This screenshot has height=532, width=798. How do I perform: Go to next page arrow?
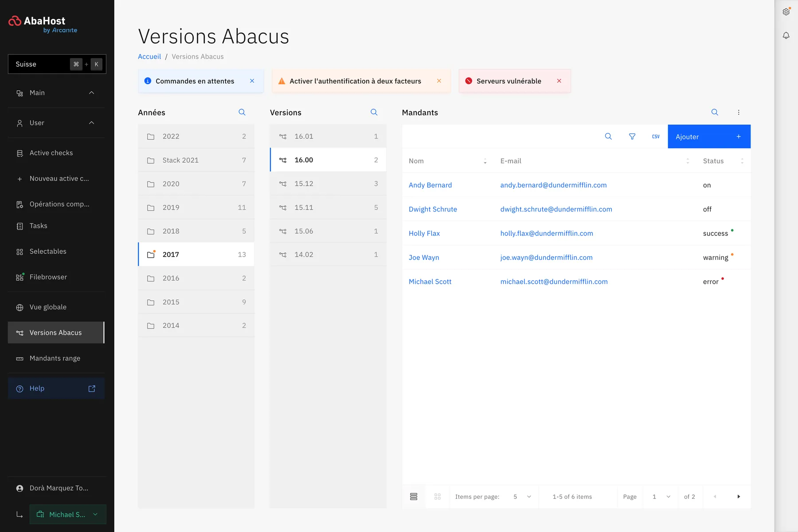tap(739, 497)
